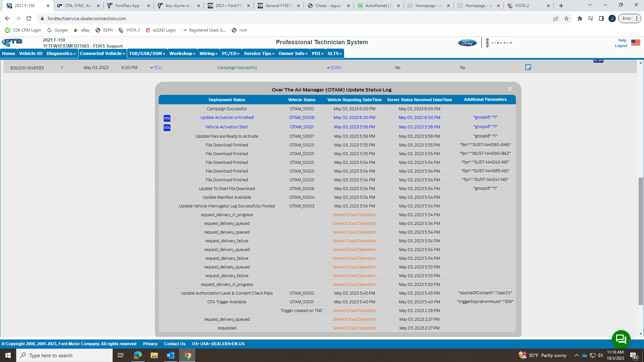Click the US flag language icon
This screenshot has width=644, height=362.
click(x=636, y=43)
